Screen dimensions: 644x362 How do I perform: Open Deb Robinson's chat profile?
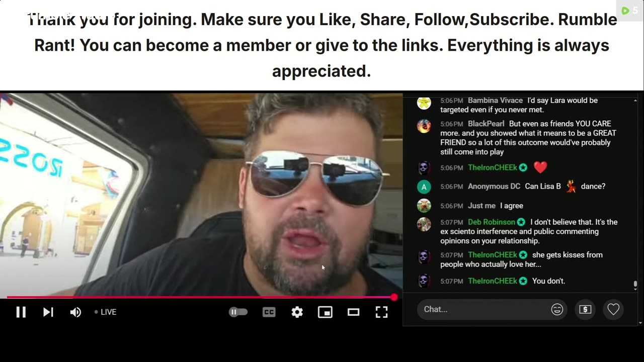pyautogui.click(x=492, y=222)
